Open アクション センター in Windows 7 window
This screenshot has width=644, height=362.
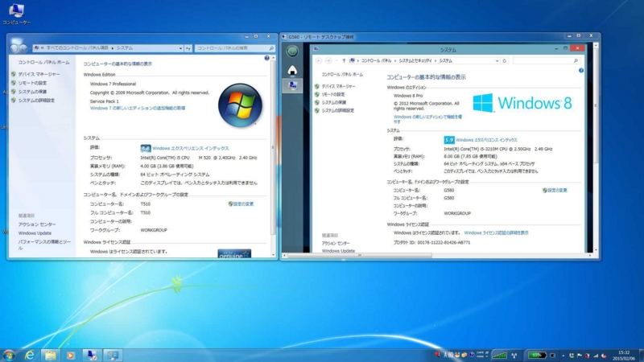pos(37,224)
